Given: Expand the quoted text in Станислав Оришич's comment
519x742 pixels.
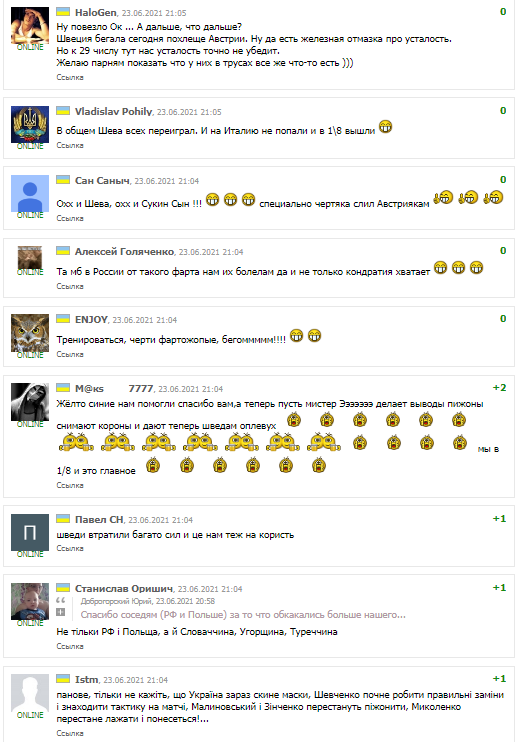Looking at the screenshot, I should [61, 612].
